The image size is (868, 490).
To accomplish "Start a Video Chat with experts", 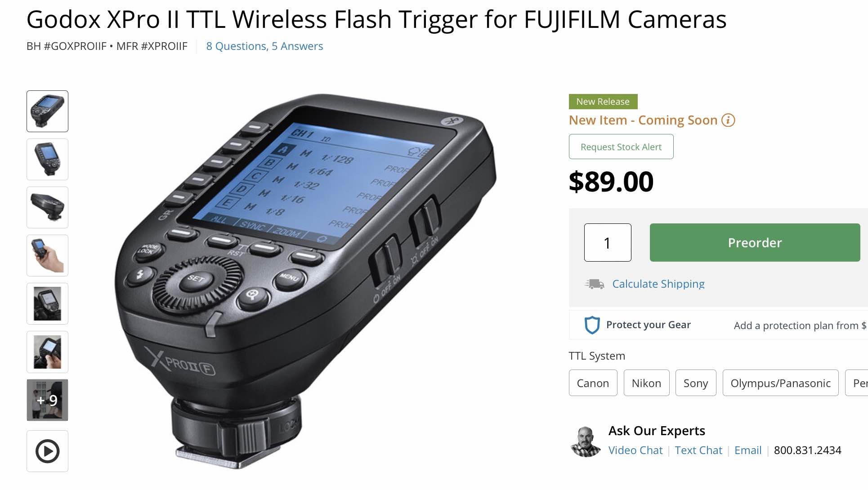I will [635, 450].
